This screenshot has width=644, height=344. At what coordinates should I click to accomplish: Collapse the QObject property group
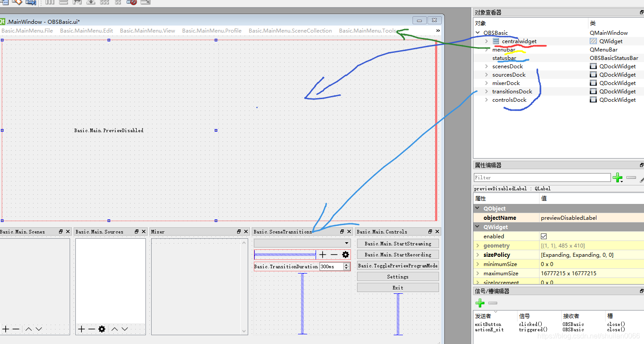coord(477,209)
